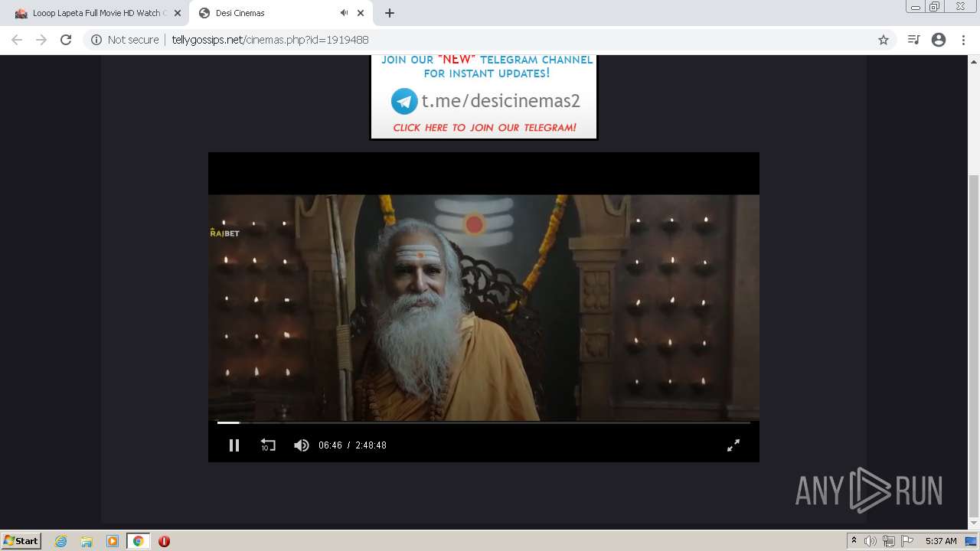
Task: Click here to join our Telegram text
Action: pyautogui.click(x=485, y=128)
